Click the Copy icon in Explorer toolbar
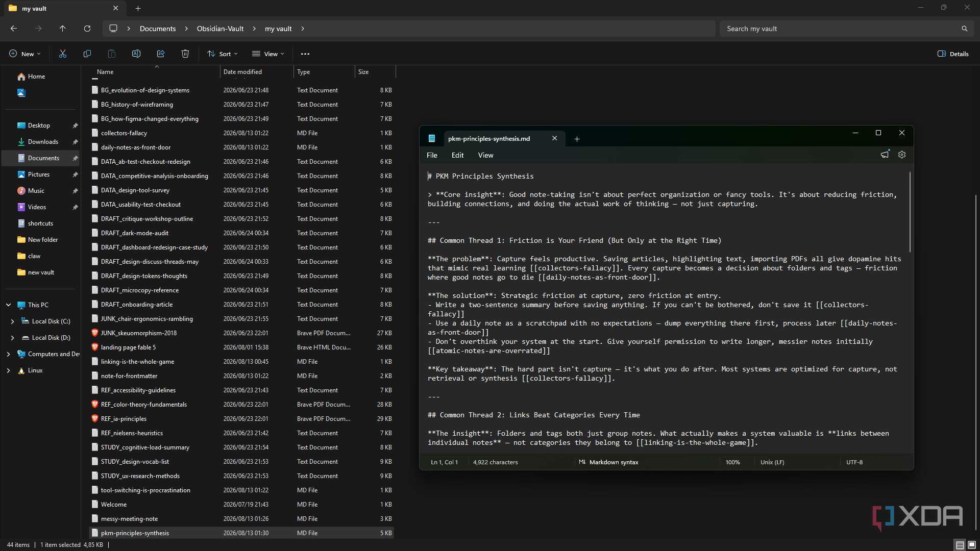 coord(87,54)
